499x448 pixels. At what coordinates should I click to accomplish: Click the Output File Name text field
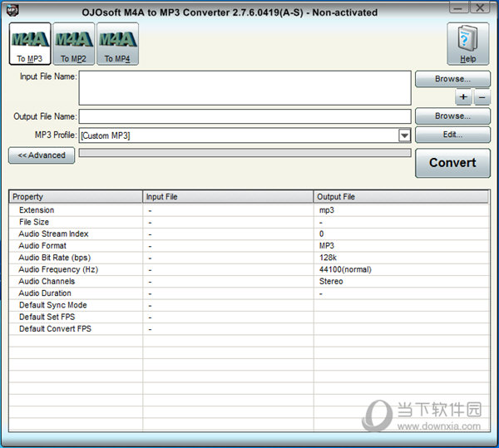pos(245,116)
